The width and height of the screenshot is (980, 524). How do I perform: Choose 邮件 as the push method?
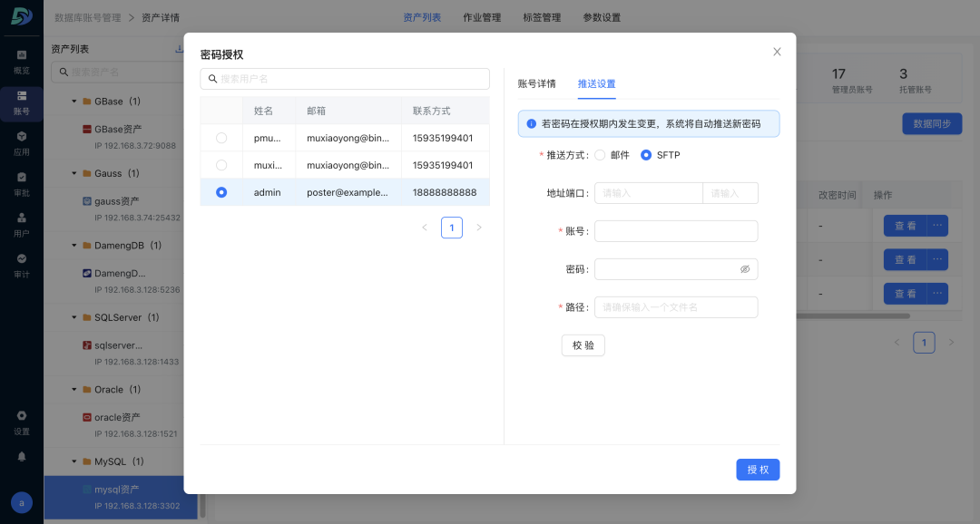(x=600, y=155)
